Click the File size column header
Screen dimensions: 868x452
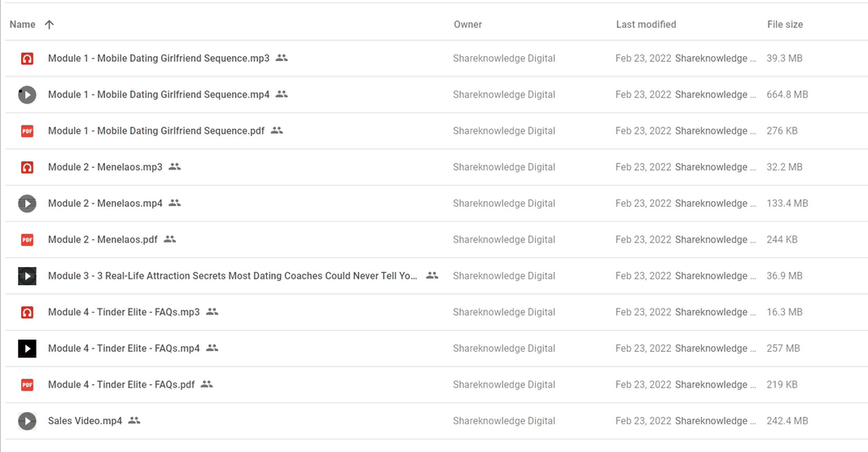785,24
